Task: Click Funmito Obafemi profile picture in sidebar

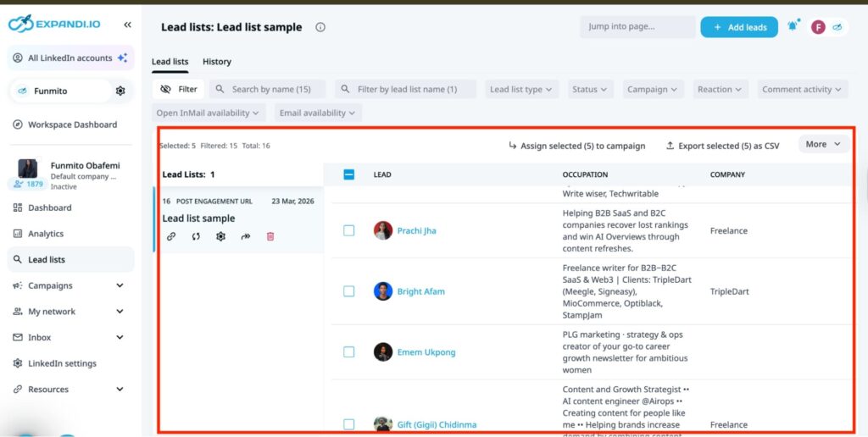Action: 28,169
